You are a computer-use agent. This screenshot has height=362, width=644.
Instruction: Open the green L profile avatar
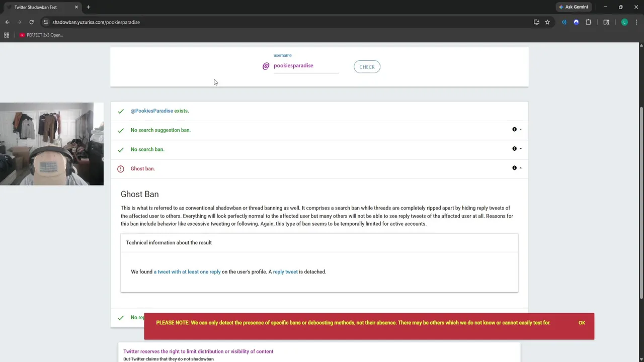(x=624, y=22)
